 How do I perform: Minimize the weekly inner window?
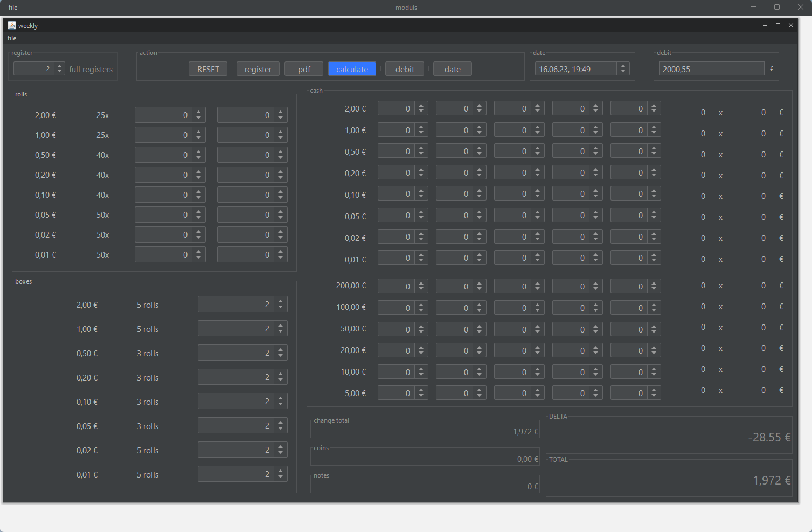tap(765, 25)
